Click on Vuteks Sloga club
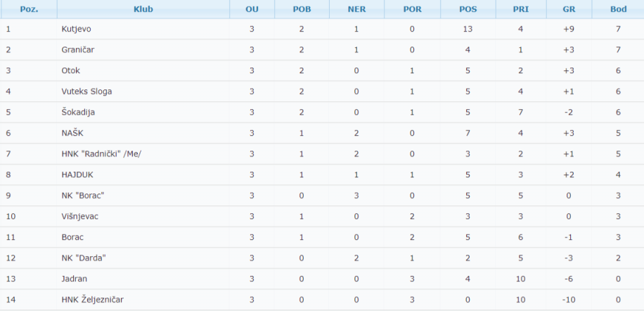The width and height of the screenshot is (644, 311). tap(86, 91)
